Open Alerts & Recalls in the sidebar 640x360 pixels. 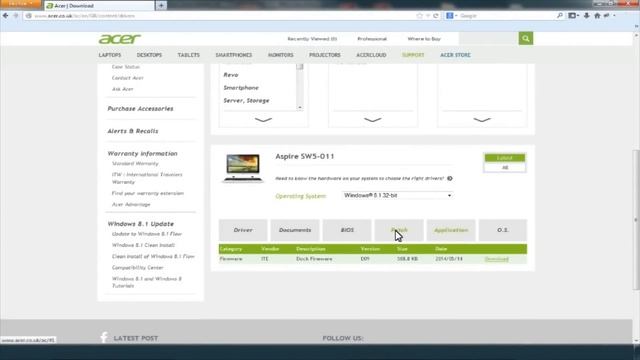pyautogui.click(x=133, y=131)
